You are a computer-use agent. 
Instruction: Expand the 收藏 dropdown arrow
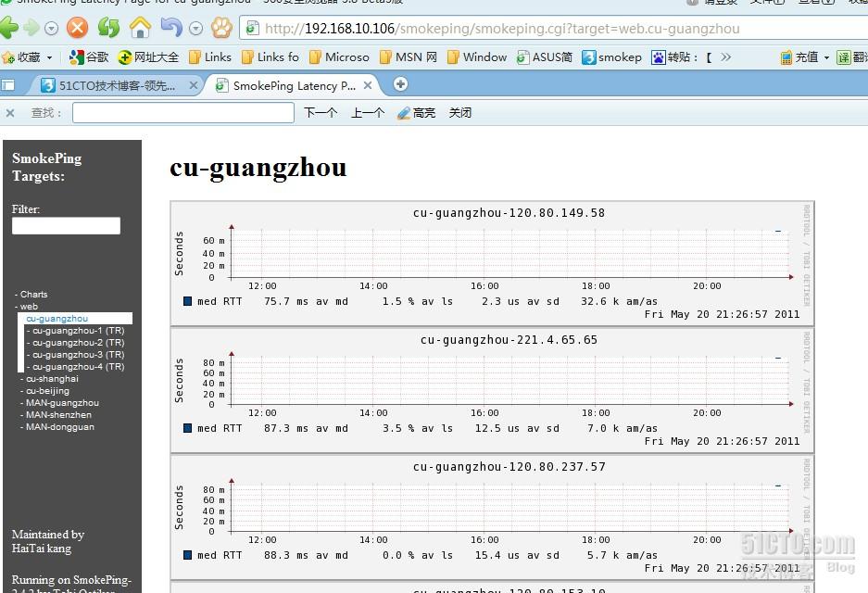[49, 57]
